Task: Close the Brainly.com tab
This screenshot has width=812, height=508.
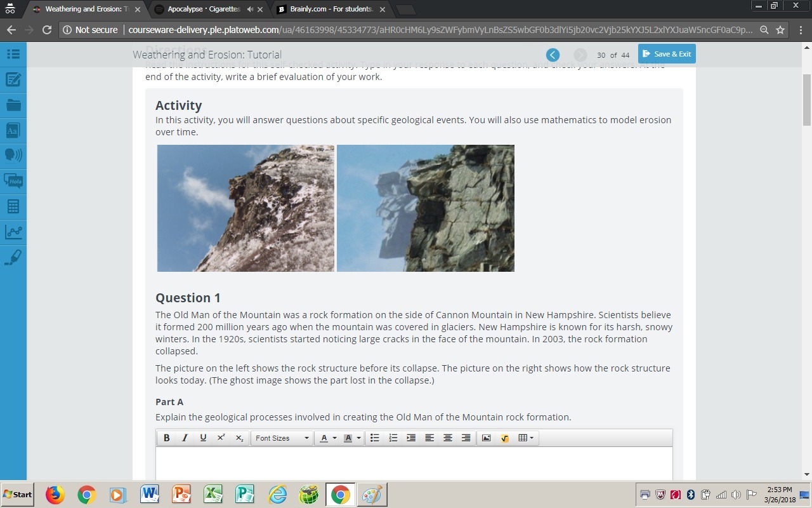Action: click(x=383, y=10)
